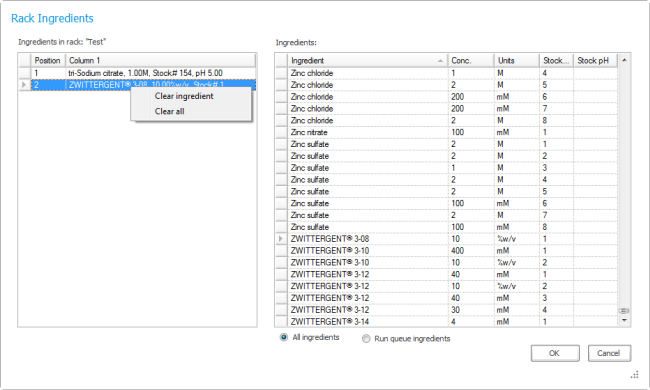Select ZWITTERGENT 3-12 30 mM row
This screenshot has width=650, height=390.
click(447, 310)
